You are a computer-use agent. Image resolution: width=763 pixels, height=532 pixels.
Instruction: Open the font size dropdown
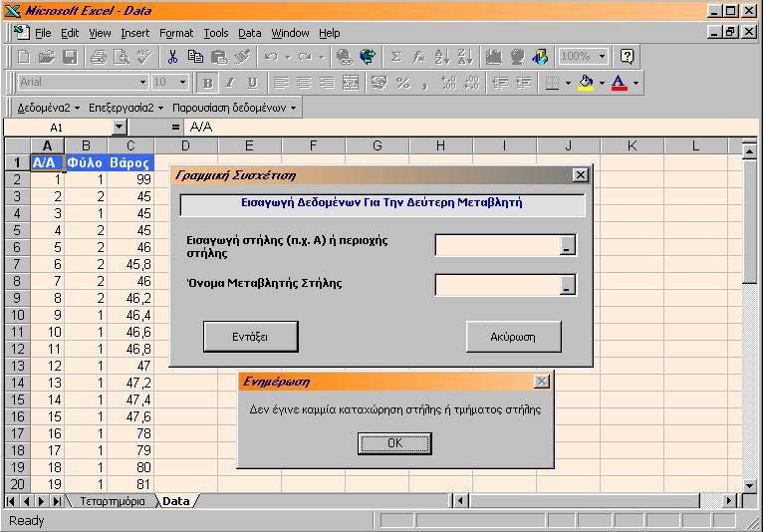[x=182, y=83]
